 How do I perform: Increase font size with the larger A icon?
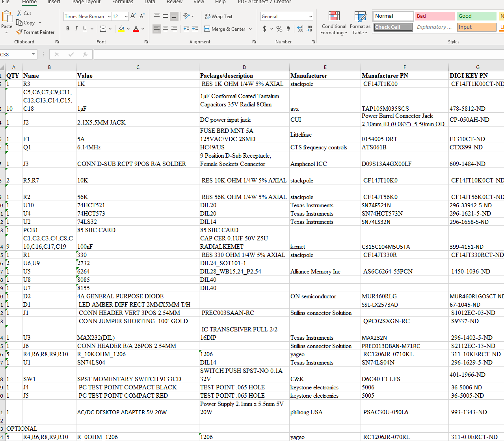click(x=133, y=16)
